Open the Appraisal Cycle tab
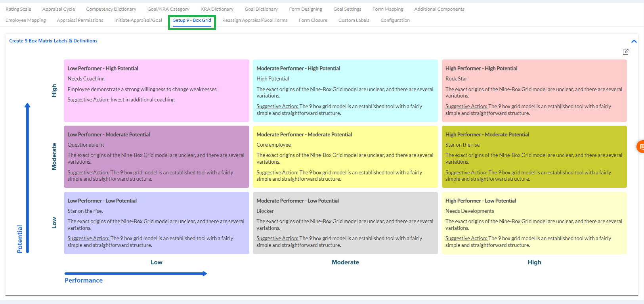The height and width of the screenshot is (304, 644). point(59,9)
